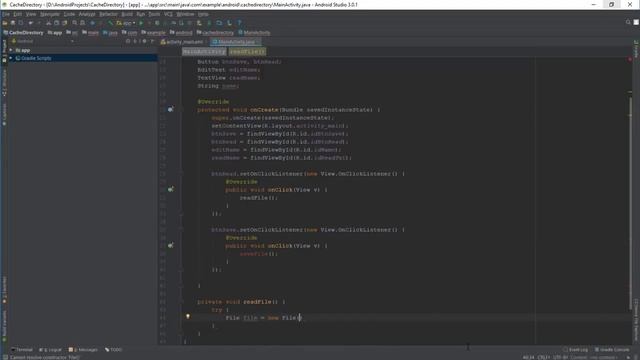
Task: Open the VCS menu
Action: coord(168,14)
